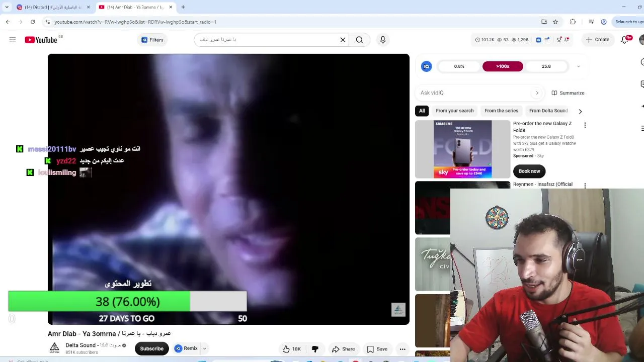Viewport: 644px width, 362px height.
Task: Start voice search with the microphone
Action: click(x=383, y=40)
